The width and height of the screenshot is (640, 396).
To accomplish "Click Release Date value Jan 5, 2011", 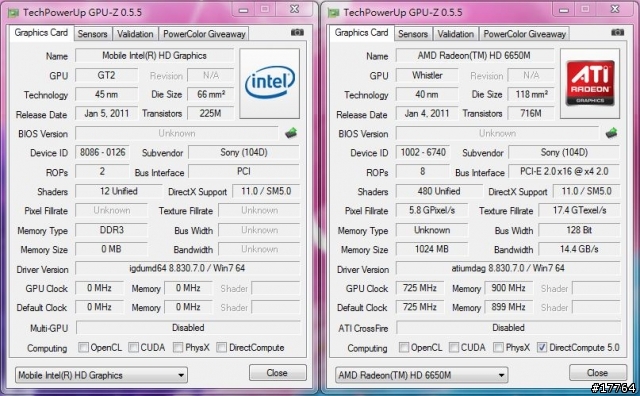I will pos(107,113).
